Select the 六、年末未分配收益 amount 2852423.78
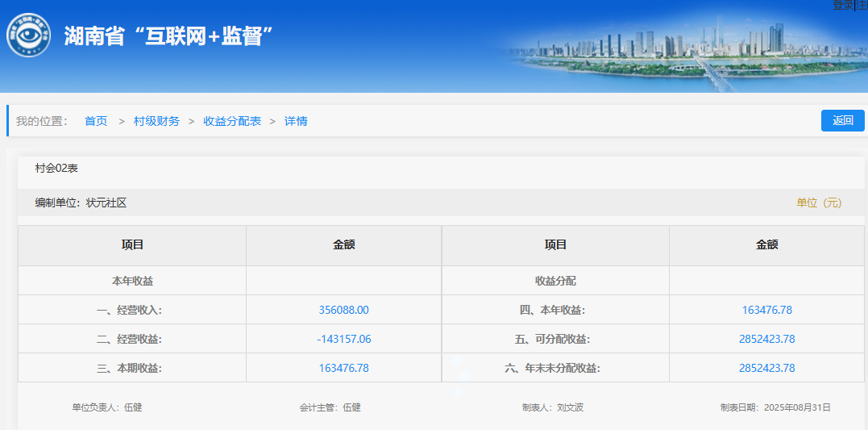868x430 pixels. click(767, 368)
